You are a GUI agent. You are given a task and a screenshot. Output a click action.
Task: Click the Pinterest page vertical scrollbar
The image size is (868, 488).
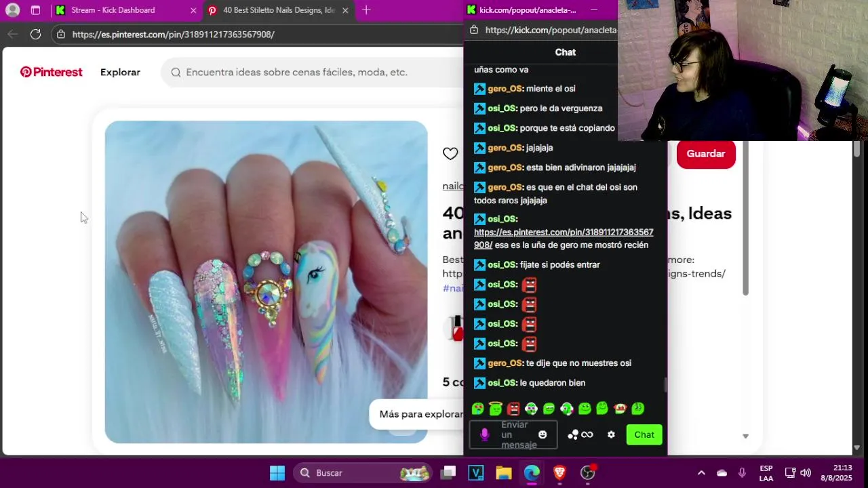(x=856, y=149)
